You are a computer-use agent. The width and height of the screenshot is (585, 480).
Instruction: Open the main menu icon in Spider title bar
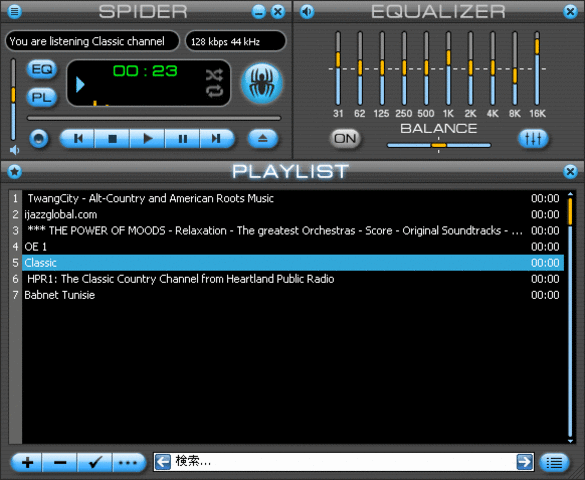(15, 12)
